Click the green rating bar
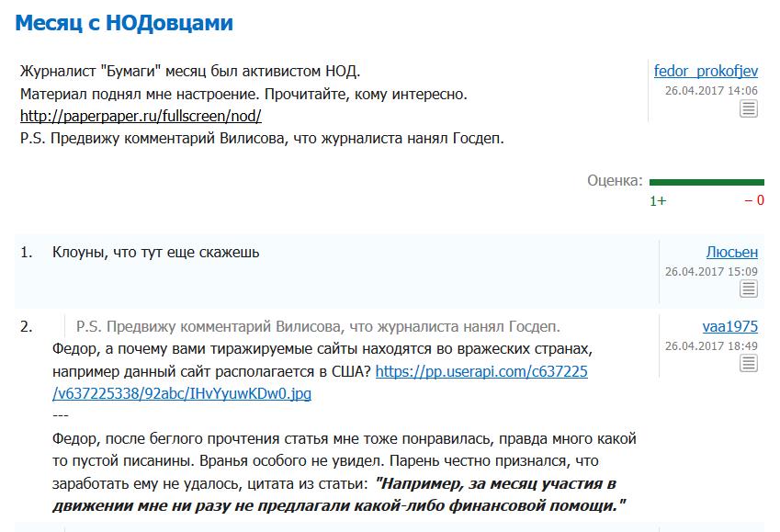 click(707, 182)
